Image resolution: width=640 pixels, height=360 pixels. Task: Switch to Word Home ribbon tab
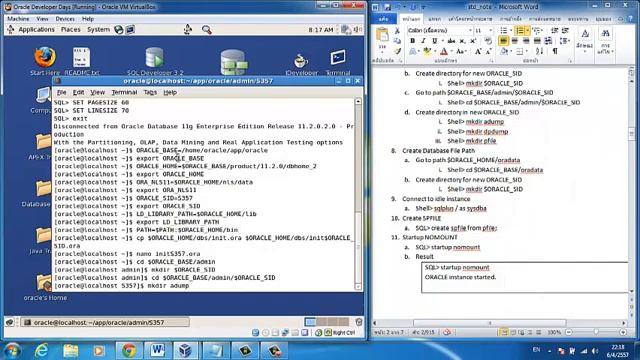coord(411,19)
